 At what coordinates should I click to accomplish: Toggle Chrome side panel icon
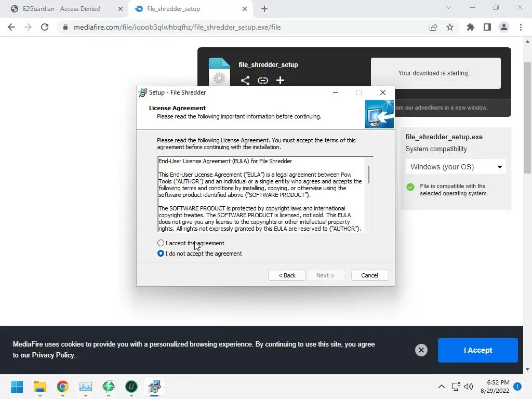(x=487, y=27)
